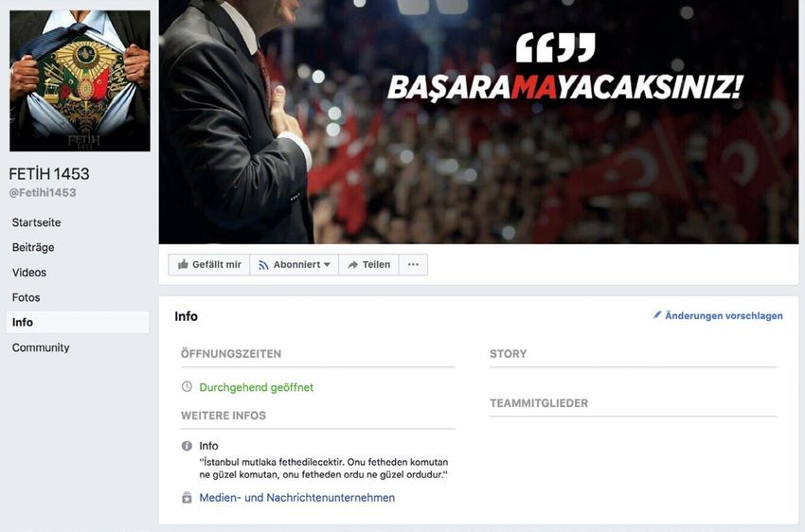The height and width of the screenshot is (532, 805).
Task: Click the thumbs-up icon on Gefällt mir
Action: pos(183,264)
